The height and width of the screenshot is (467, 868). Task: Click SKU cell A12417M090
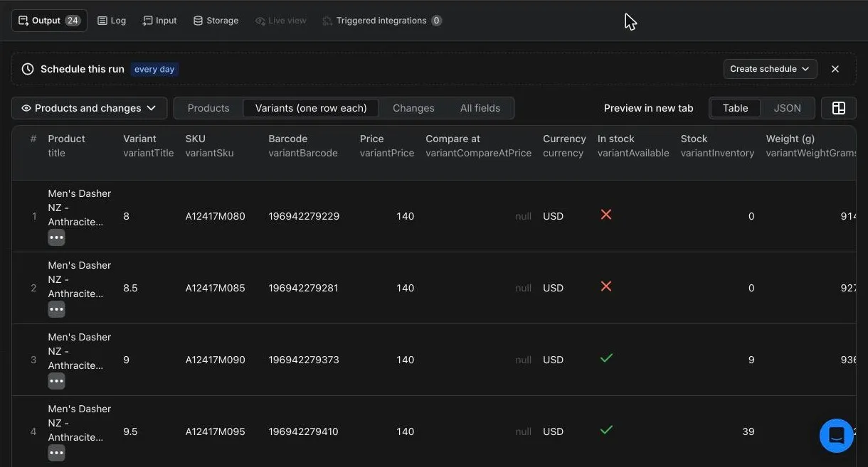pyautogui.click(x=215, y=360)
